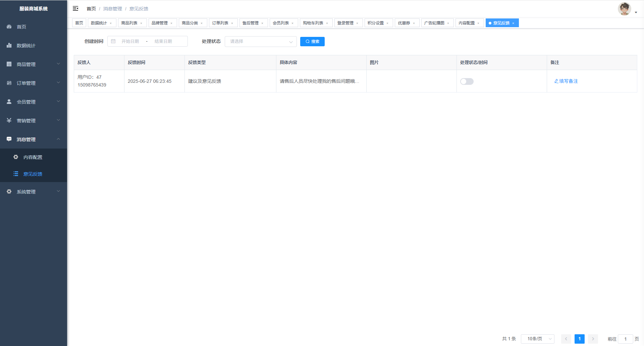Click the bar chart icon for 数据统计
Viewport: 644px width, 346px height.
(x=9, y=45)
